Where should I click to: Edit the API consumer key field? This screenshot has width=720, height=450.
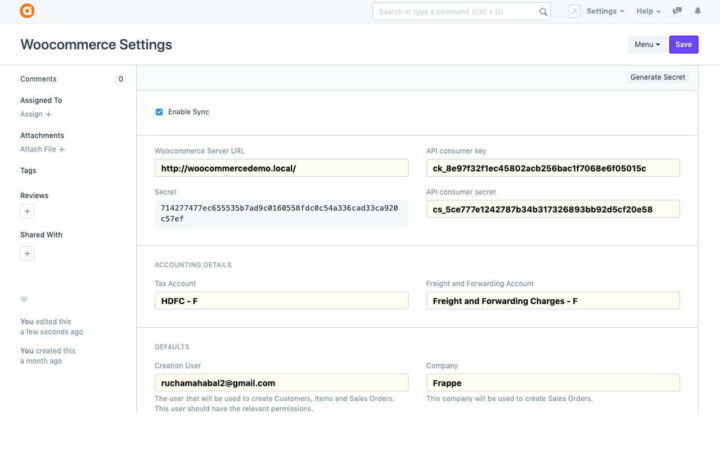pos(553,168)
